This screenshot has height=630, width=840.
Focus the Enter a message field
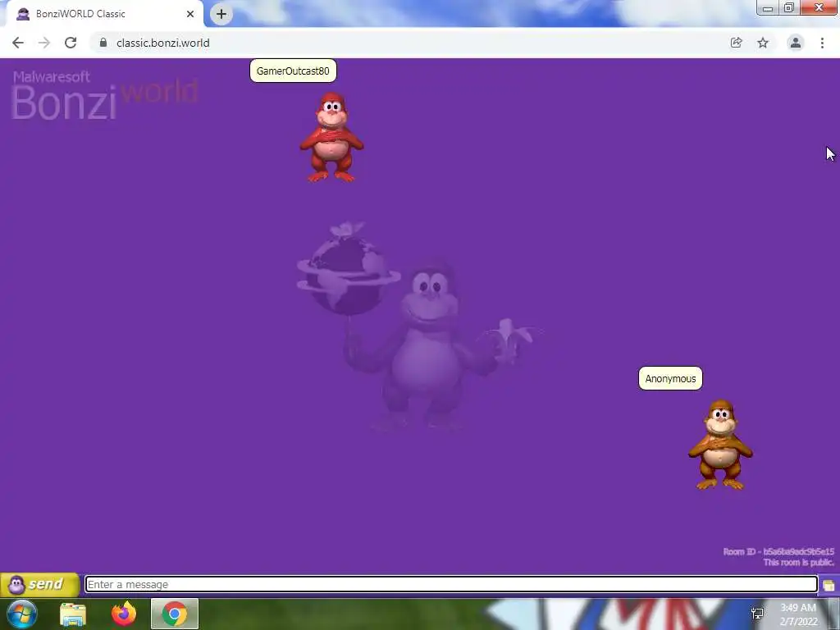[x=451, y=584]
